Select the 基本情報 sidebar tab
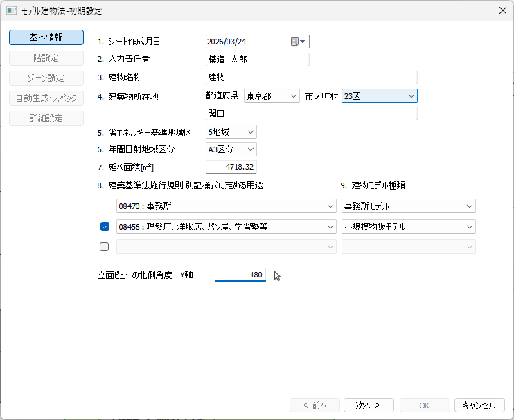This screenshot has height=420, width=514. [46, 37]
